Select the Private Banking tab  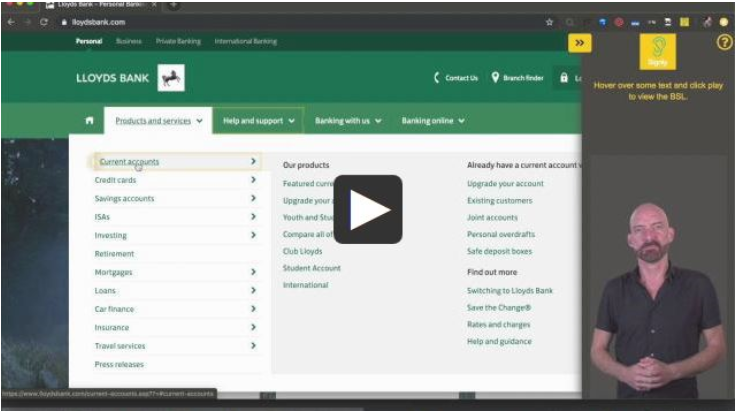178,41
